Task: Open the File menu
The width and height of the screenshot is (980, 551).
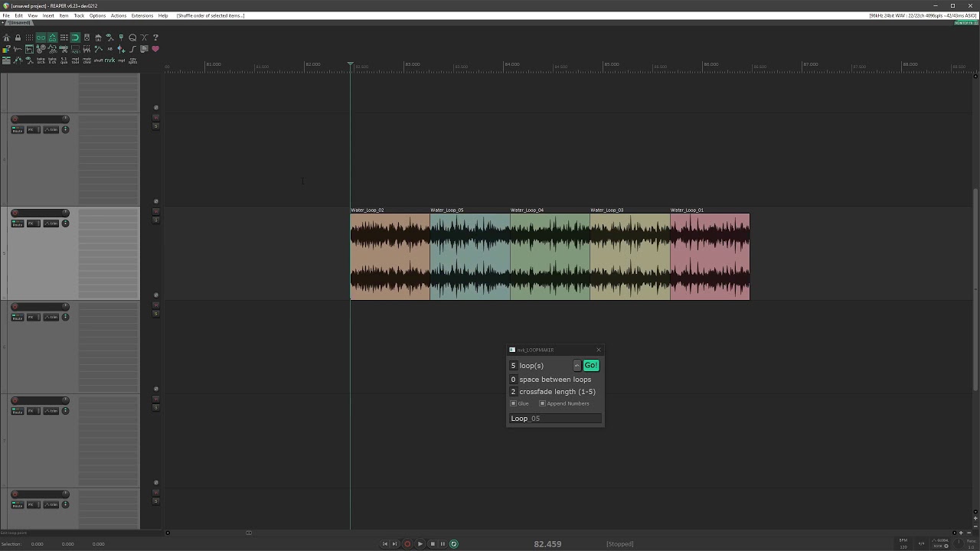Action: 6,15
